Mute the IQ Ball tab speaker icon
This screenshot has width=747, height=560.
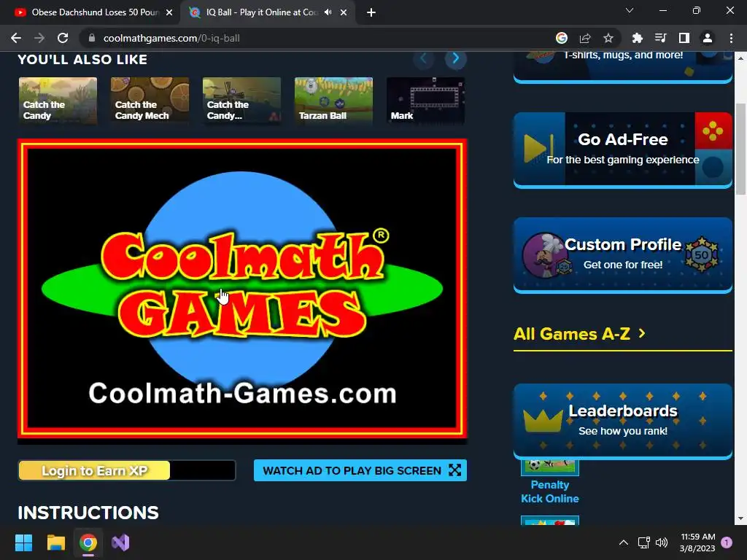pos(328,12)
